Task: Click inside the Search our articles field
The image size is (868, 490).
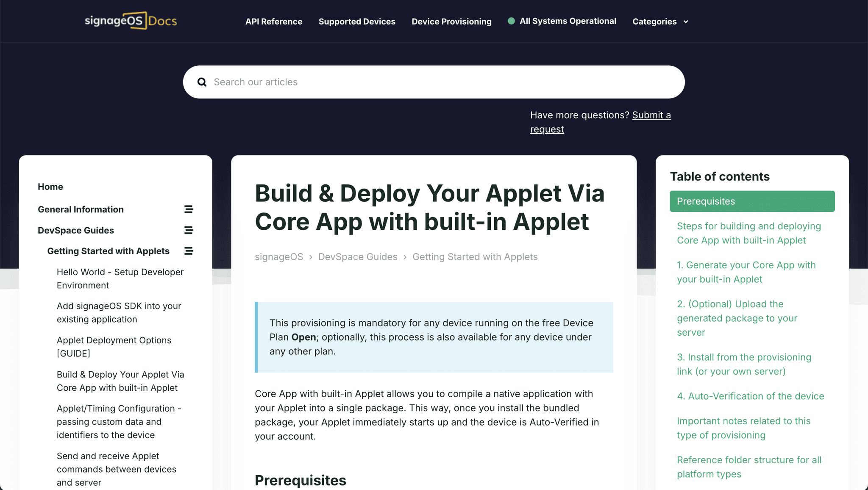Action: (381, 82)
